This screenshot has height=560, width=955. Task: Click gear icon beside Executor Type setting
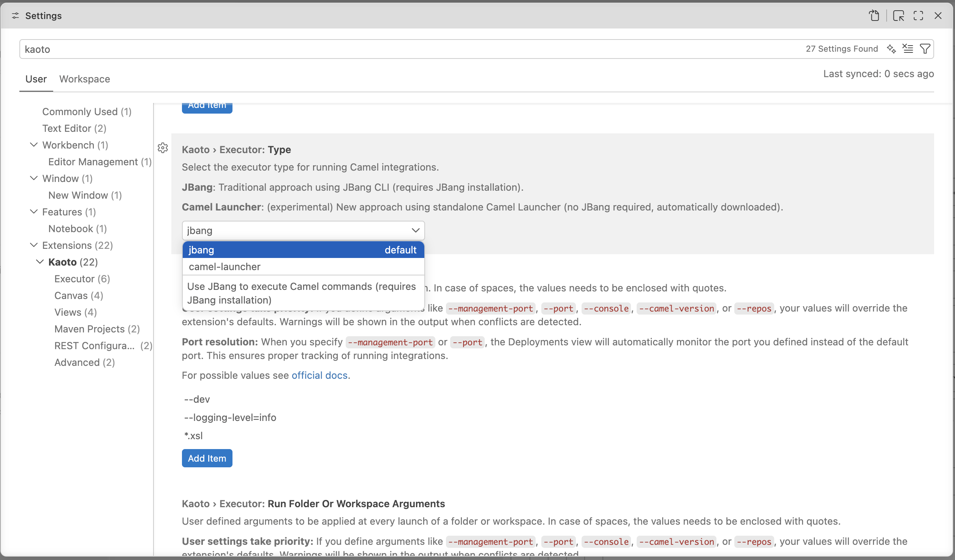pos(163,148)
